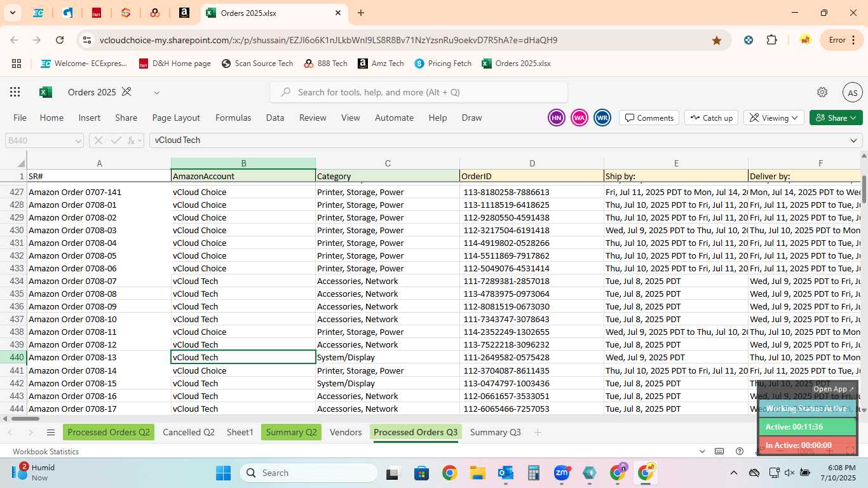Click the Catch up button
The image size is (868, 488).
(x=711, y=118)
